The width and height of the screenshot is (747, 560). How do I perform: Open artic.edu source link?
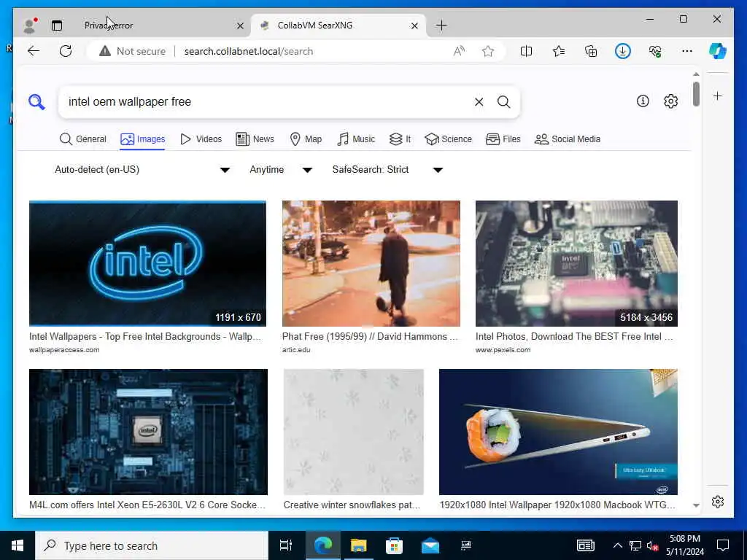click(x=296, y=350)
